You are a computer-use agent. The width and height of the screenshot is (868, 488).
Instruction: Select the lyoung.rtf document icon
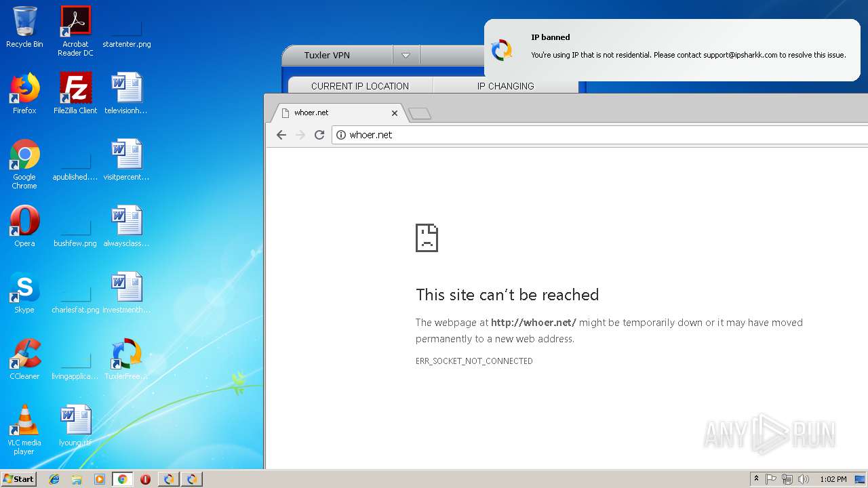(x=75, y=426)
